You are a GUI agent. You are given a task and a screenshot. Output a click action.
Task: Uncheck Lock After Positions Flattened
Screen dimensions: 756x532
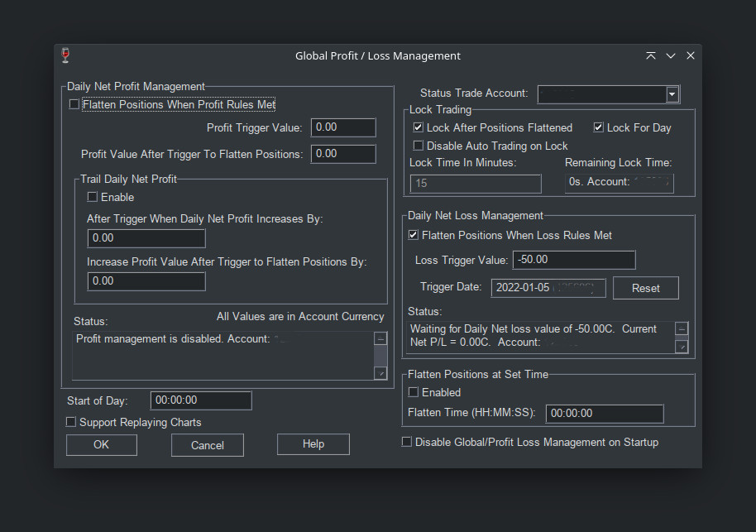[419, 128]
